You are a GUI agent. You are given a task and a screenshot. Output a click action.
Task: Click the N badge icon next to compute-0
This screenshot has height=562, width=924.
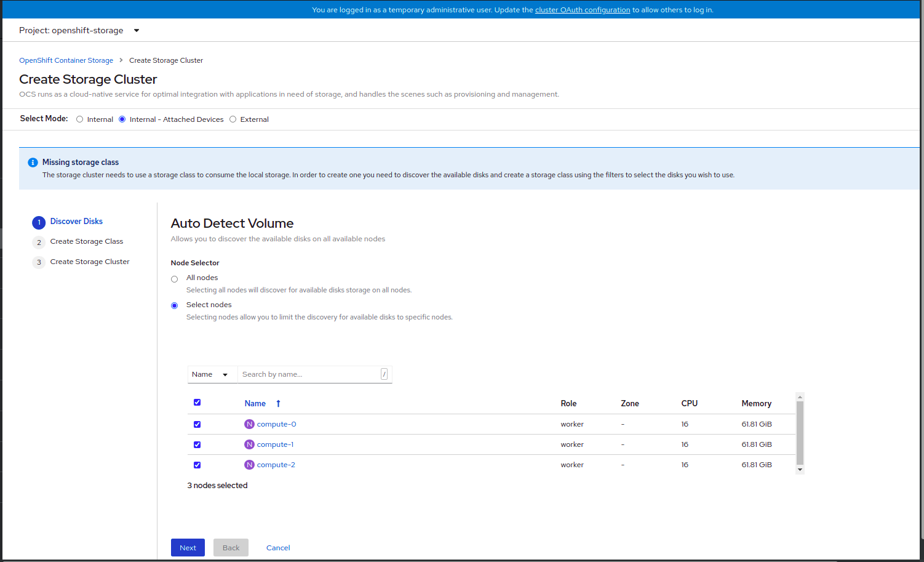(x=249, y=424)
